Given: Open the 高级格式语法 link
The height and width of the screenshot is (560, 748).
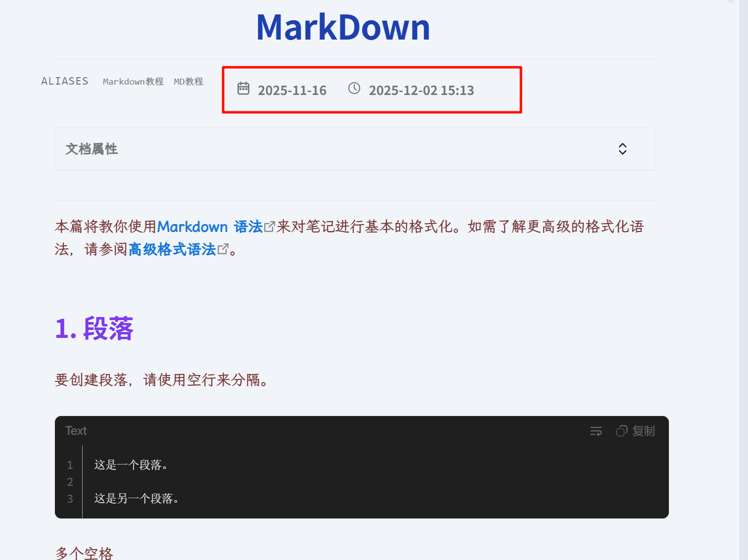Looking at the screenshot, I should [172, 249].
